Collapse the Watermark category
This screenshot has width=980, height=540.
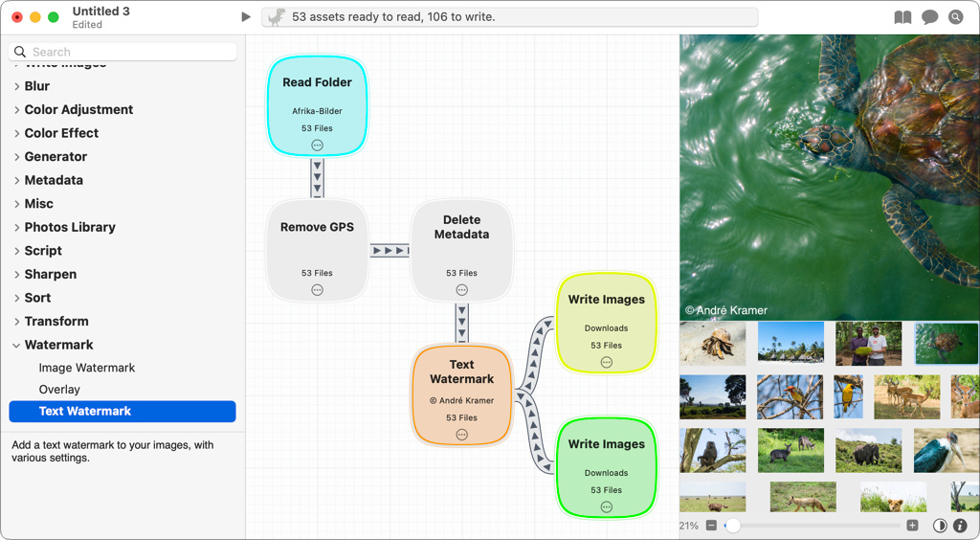click(16, 345)
